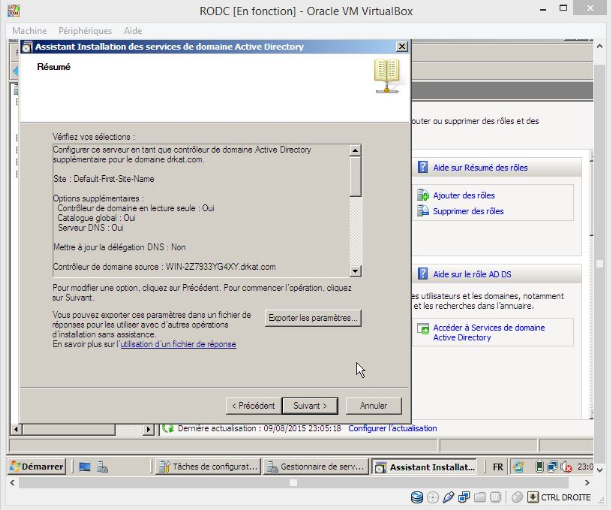Close the Active Directory wizard dialog
The image size is (612, 510).
pos(402,46)
